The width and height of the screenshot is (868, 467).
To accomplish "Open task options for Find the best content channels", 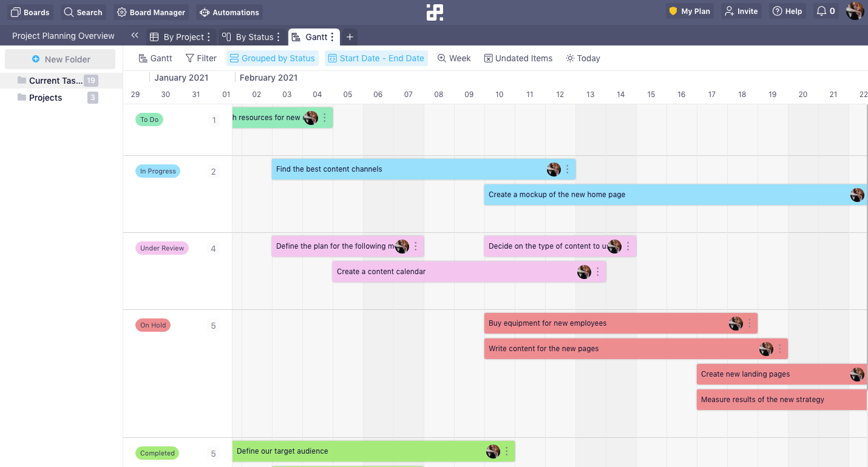I will tap(567, 169).
